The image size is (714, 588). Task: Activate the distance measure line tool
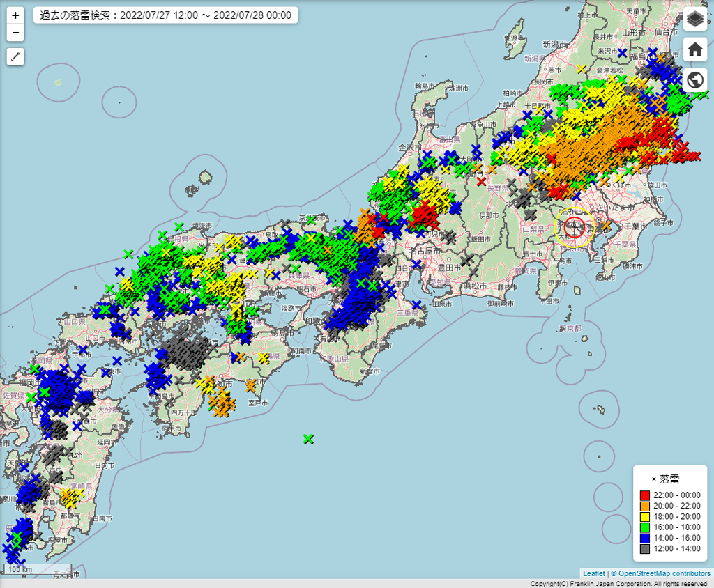coord(15,57)
